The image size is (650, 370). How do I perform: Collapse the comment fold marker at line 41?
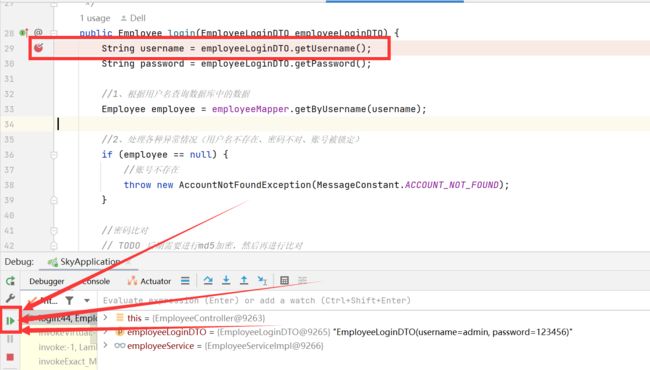click(54, 230)
